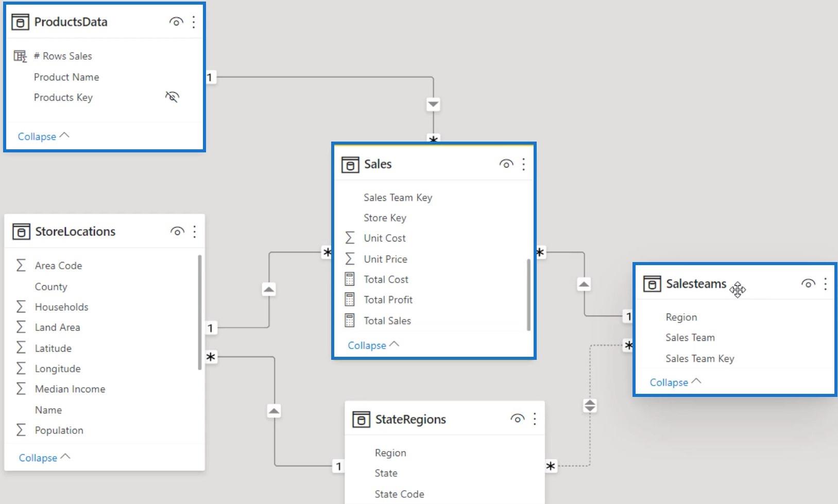Click sigma icon beside Latitude
The width and height of the screenshot is (838, 504).
[21, 347]
